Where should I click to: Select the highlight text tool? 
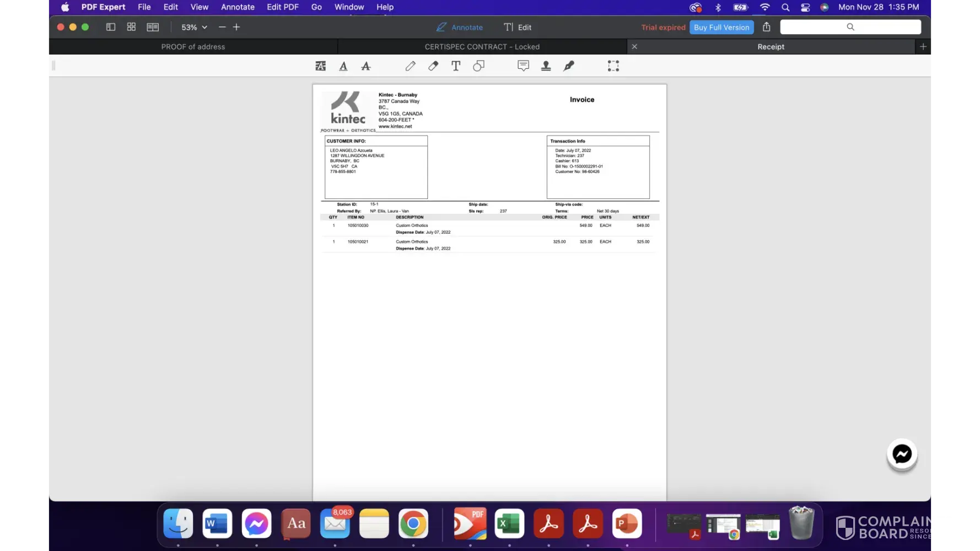coord(320,66)
